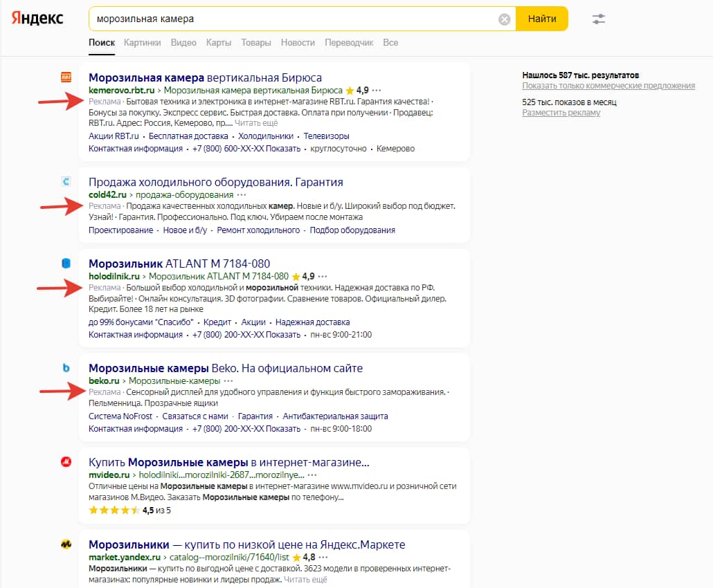This screenshot has width=713, height=588.
Task: Expand RBT snippet via Читать ещё
Action: click(x=256, y=123)
